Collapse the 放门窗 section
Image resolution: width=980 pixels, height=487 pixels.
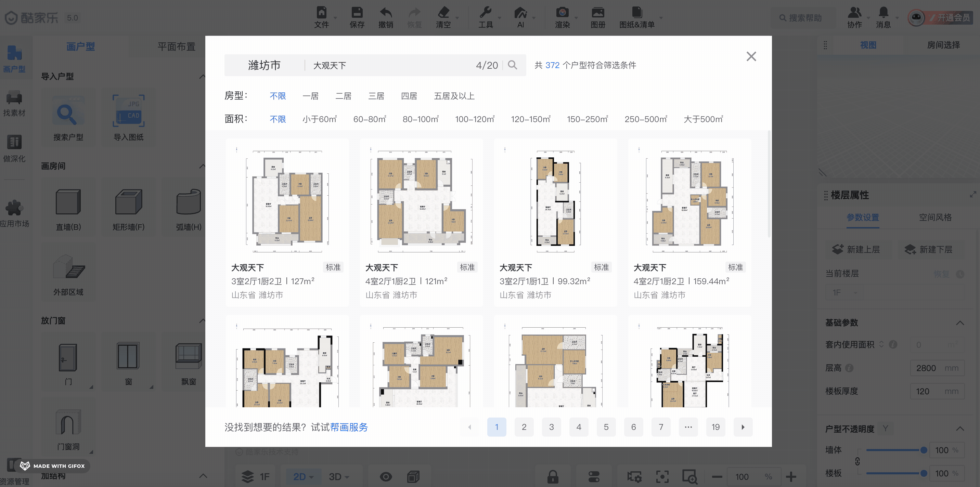tap(202, 321)
